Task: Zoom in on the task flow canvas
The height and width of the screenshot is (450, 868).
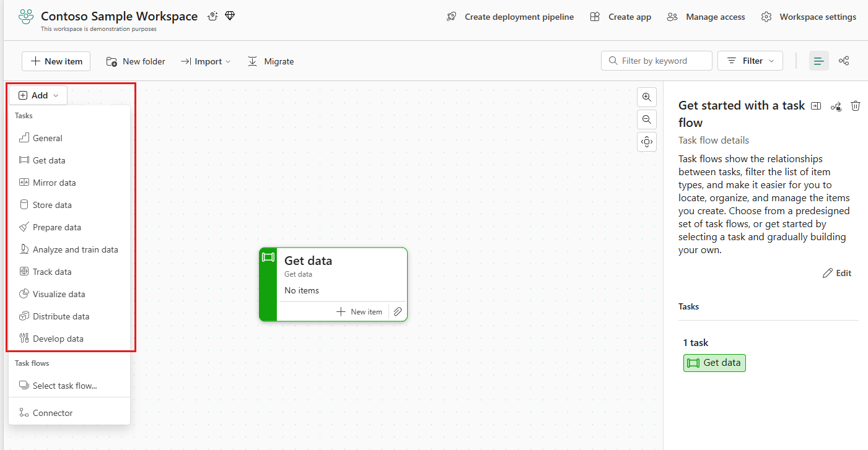Action: pos(646,97)
